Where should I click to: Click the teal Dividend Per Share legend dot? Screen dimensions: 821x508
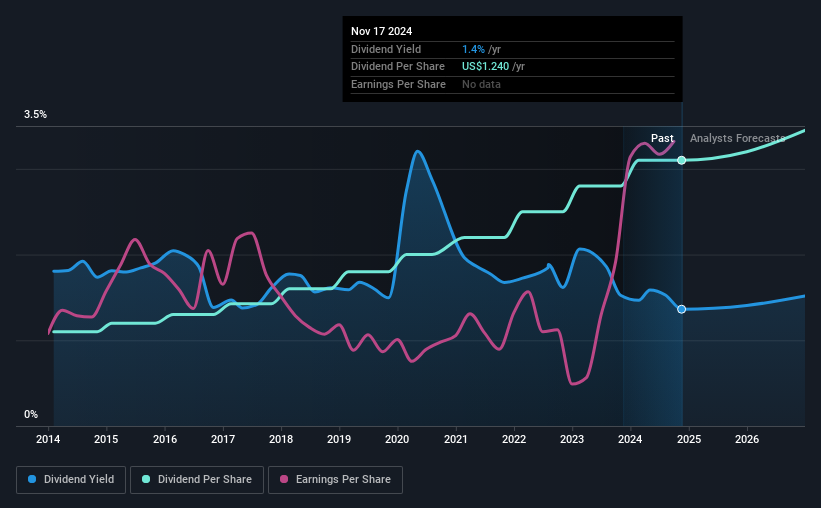146,479
